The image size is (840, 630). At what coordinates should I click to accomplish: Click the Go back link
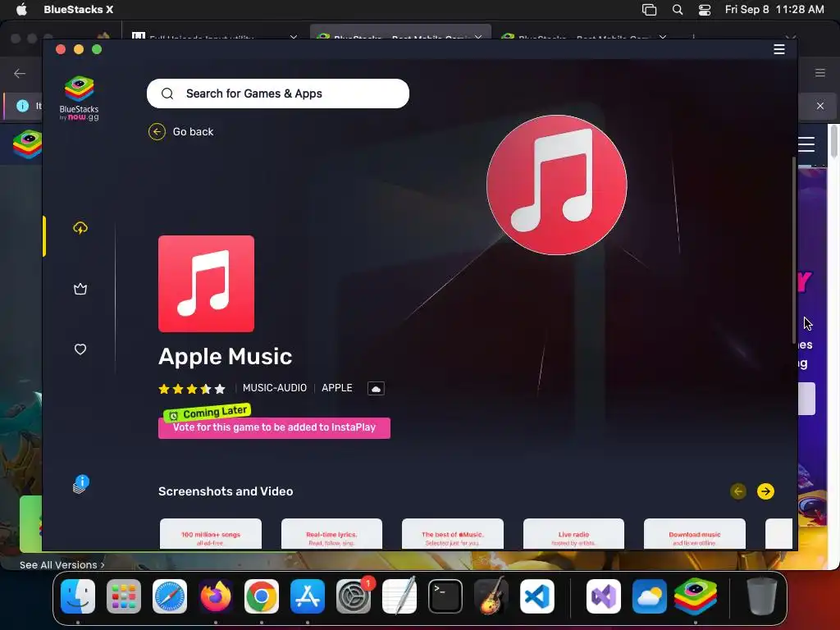pyautogui.click(x=193, y=132)
